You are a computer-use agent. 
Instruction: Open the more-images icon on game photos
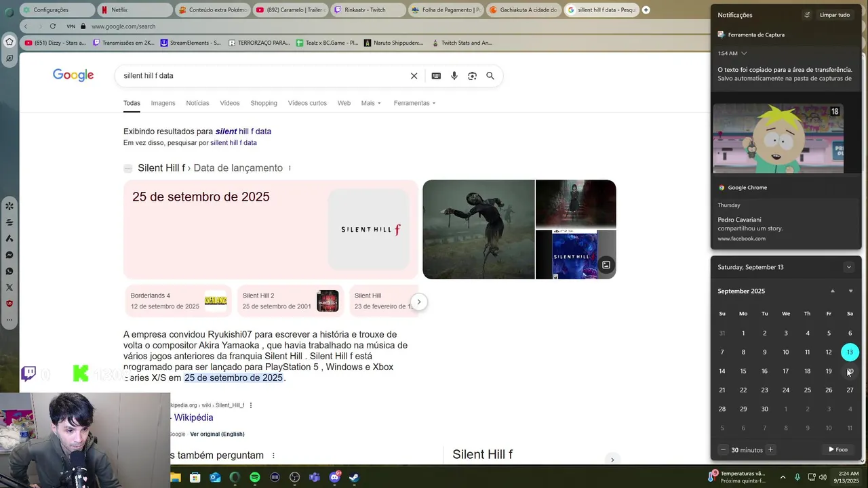[x=606, y=265]
